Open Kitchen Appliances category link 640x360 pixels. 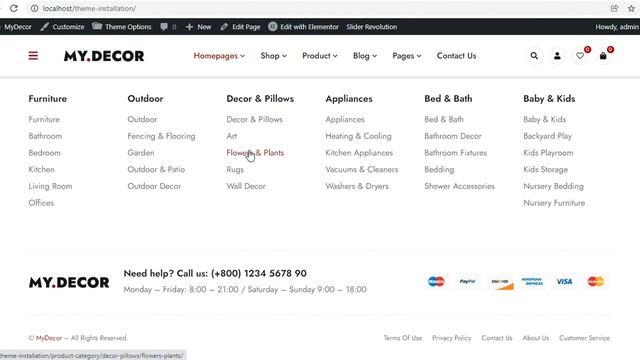(359, 153)
